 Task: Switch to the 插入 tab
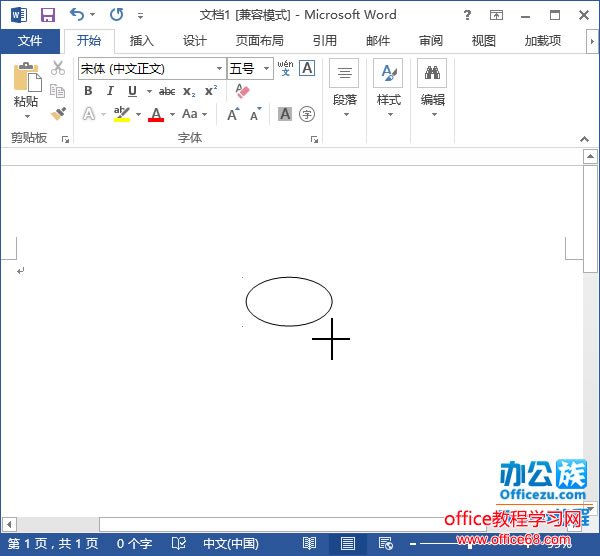click(142, 41)
